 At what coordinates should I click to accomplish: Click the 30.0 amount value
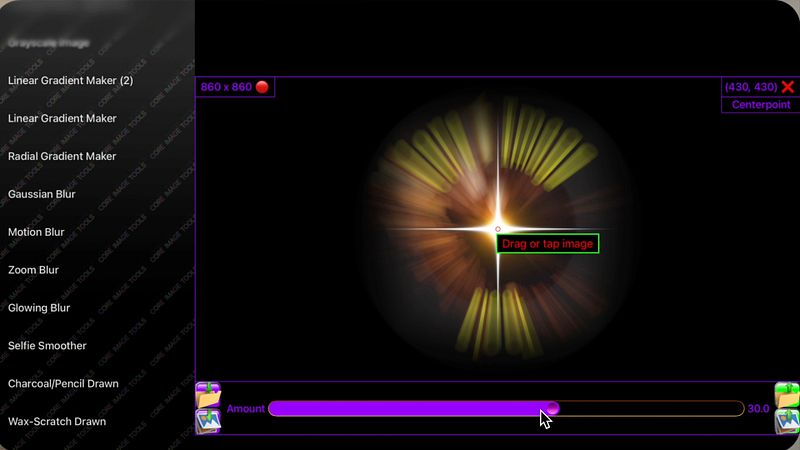(x=758, y=409)
